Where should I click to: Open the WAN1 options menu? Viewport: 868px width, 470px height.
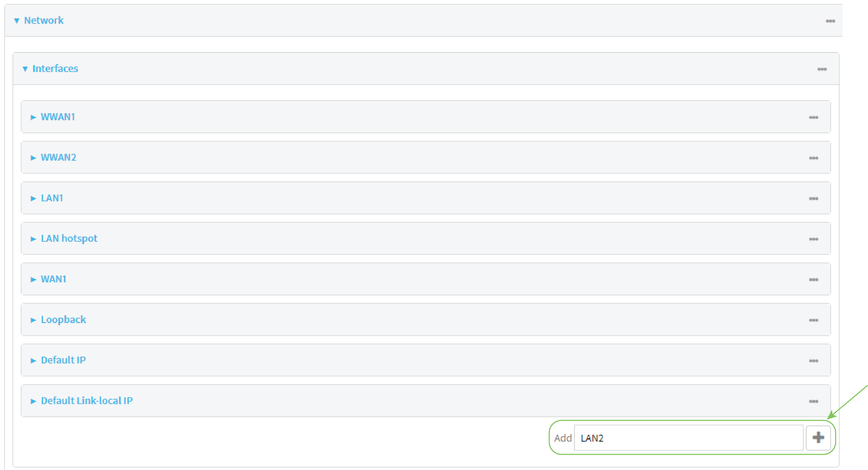814,279
